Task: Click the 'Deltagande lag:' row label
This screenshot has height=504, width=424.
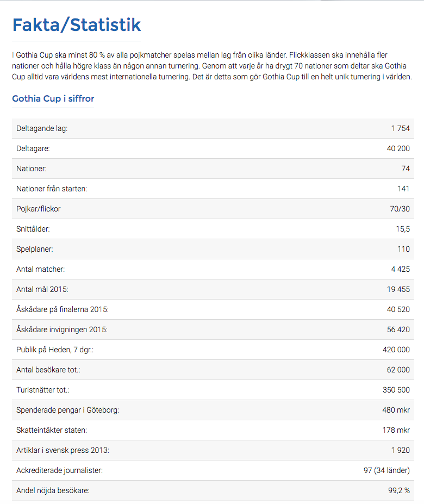Action: click(x=42, y=128)
